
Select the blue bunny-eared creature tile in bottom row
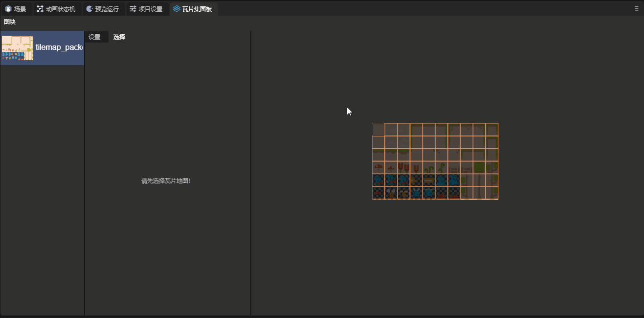pos(416,193)
